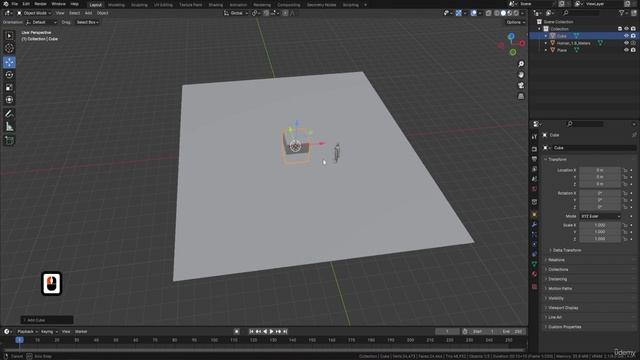Open the File menu
The width and height of the screenshot is (640, 360).
[15, 4]
